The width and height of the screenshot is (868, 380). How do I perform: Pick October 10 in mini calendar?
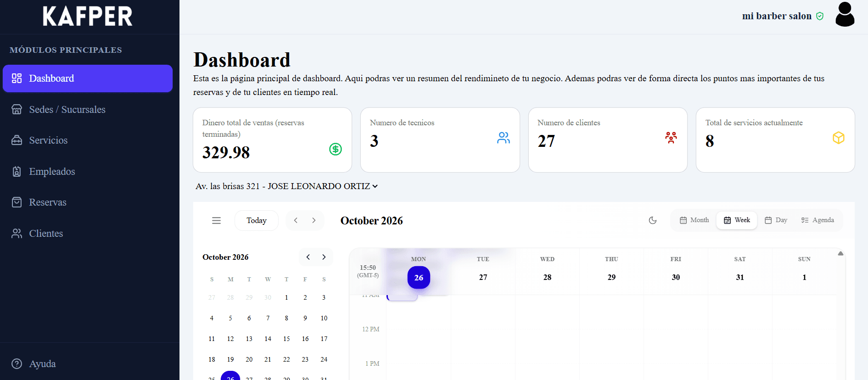(x=324, y=318)
